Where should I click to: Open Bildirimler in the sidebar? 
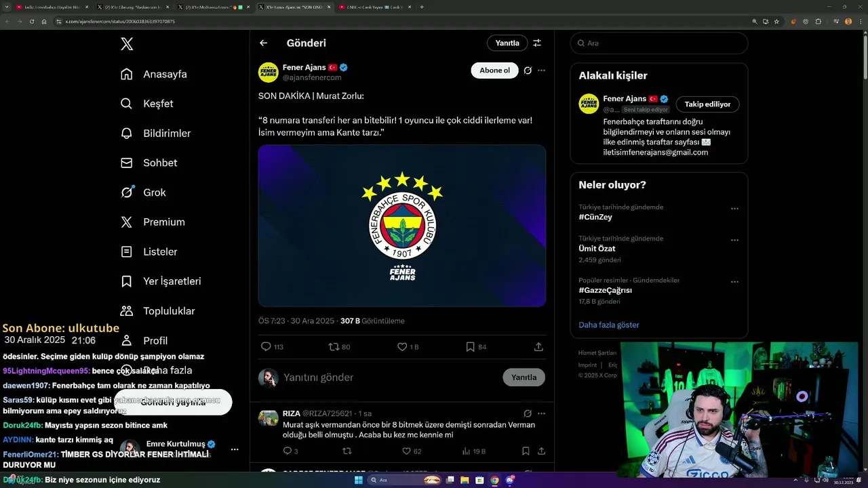click(155, 134)
